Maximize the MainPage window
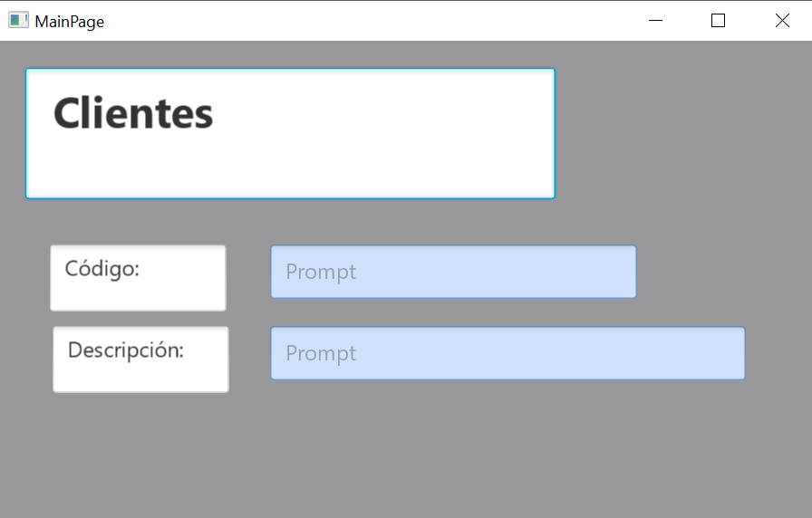 719,20
